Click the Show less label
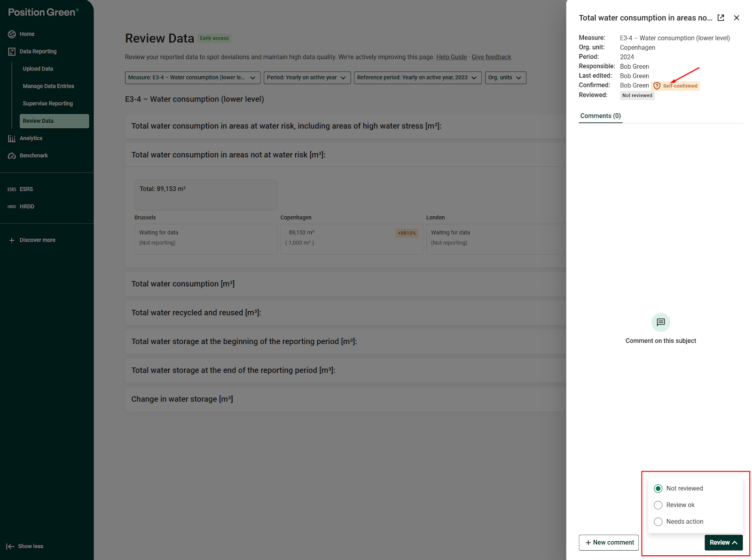 [31, 546]
